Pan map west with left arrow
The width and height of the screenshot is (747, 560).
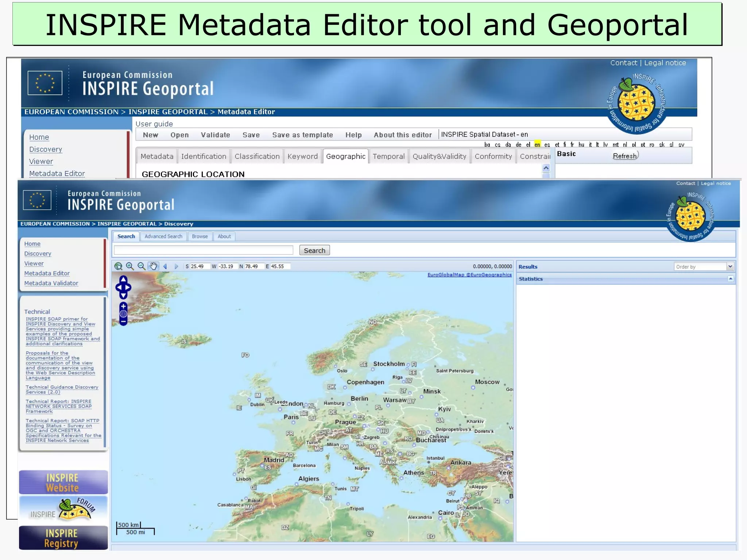tap(118, 287)
